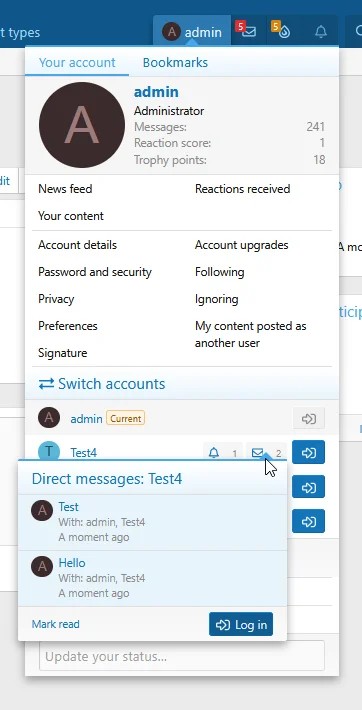This screenshot has width=362, height=710.
Task: Open Password and security
Action: point(95,272)
